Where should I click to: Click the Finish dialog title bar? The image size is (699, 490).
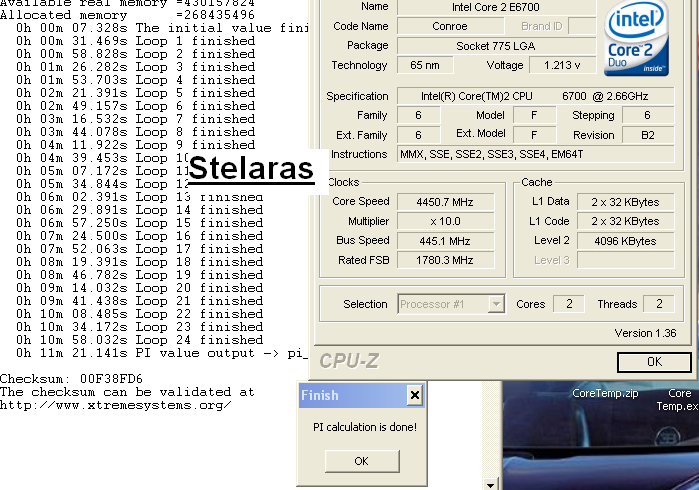click(362, 395)
